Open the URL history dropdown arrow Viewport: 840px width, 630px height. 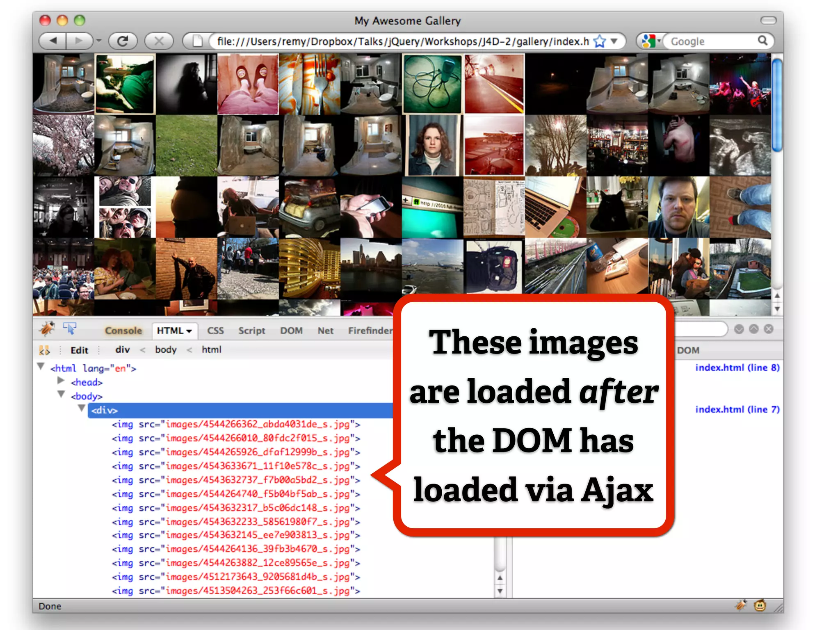click(x=614, y=41)
